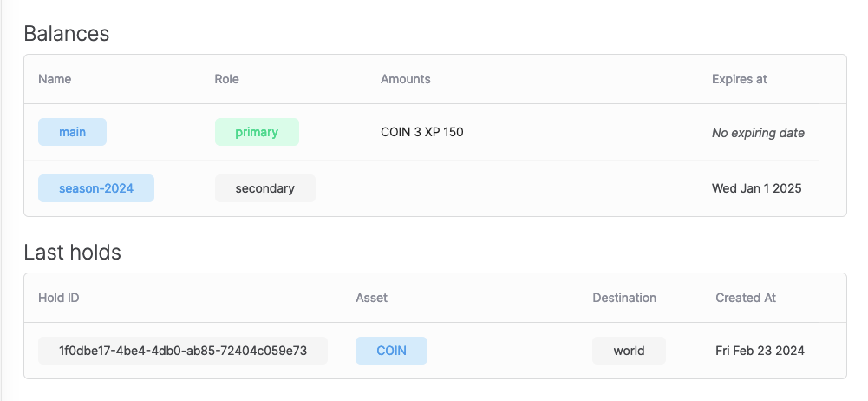
Task: Click the Fri Feb 23 2024 created date
Action: (760, 351)
